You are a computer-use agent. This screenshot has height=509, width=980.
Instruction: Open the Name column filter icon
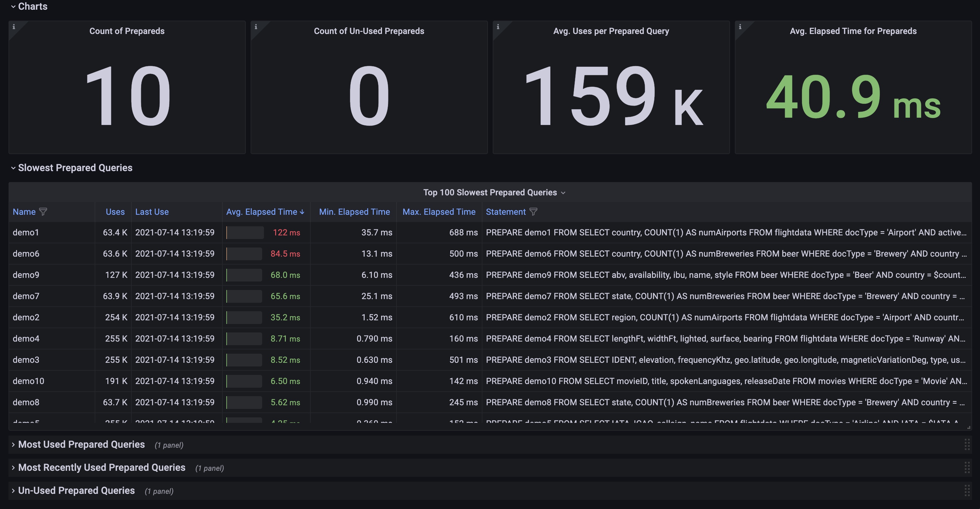pos(43,212)
